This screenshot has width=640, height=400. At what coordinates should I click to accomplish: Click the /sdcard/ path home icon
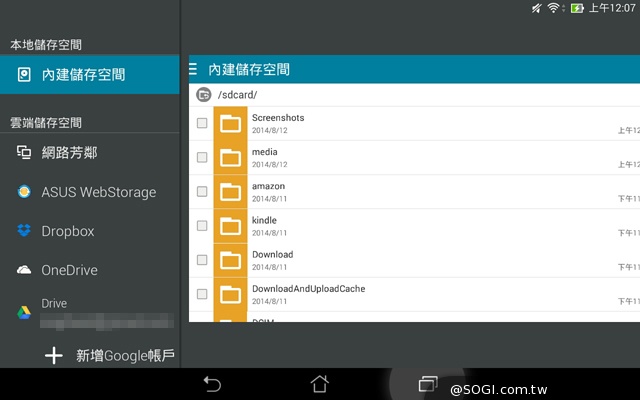[203, 95]
